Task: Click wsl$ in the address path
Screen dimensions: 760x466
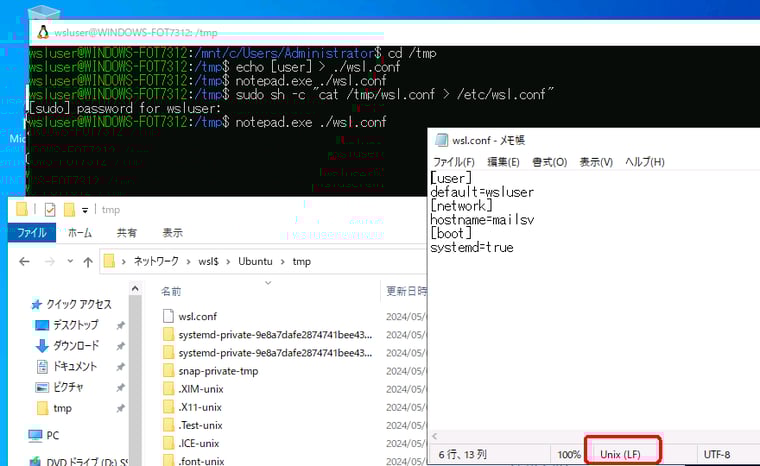Action: [x=208, y=261]
